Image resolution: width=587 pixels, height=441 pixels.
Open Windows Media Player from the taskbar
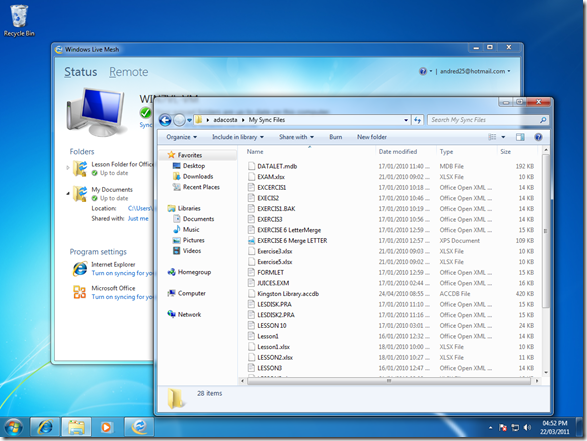(106, 427)
